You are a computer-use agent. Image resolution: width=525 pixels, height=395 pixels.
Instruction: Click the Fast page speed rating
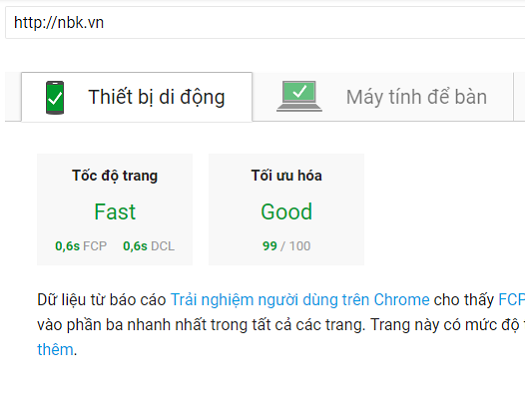(115, 212)
